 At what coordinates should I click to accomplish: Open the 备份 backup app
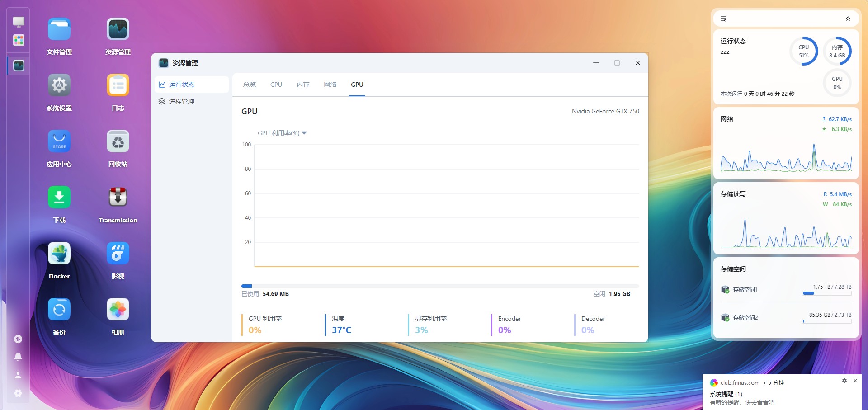point(59,310)
